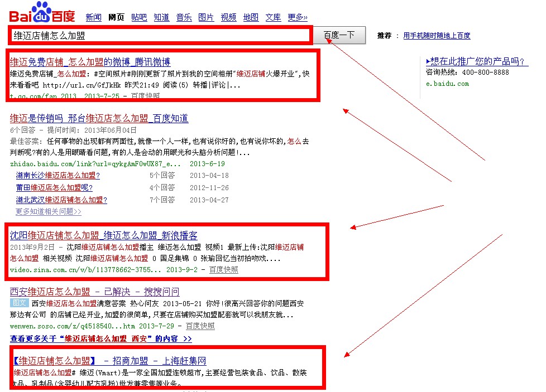Click video.sina.com.cn result URL
Screen dimensions: 546x392
click(85, 269)
